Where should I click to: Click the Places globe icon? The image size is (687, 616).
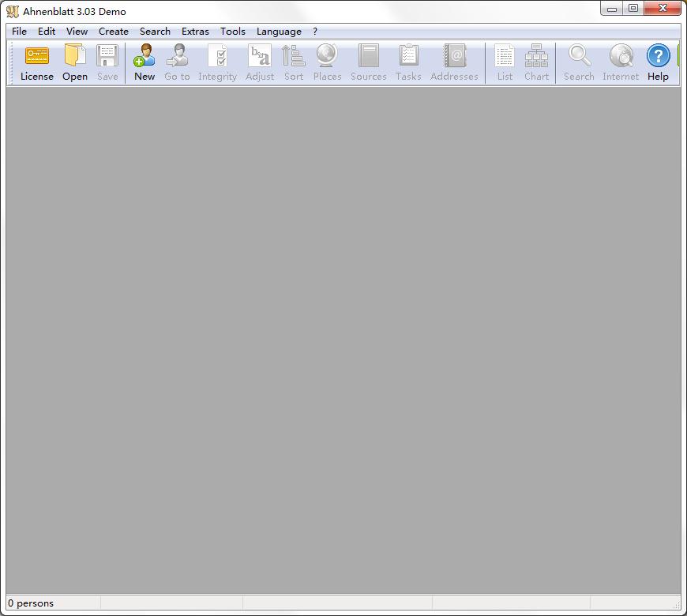[327, 57]
